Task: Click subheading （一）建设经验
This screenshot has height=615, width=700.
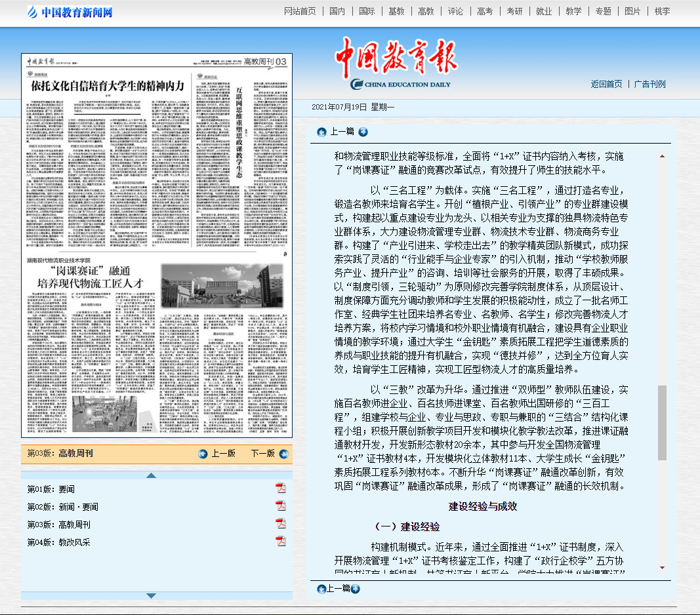Action: point(407,526)
